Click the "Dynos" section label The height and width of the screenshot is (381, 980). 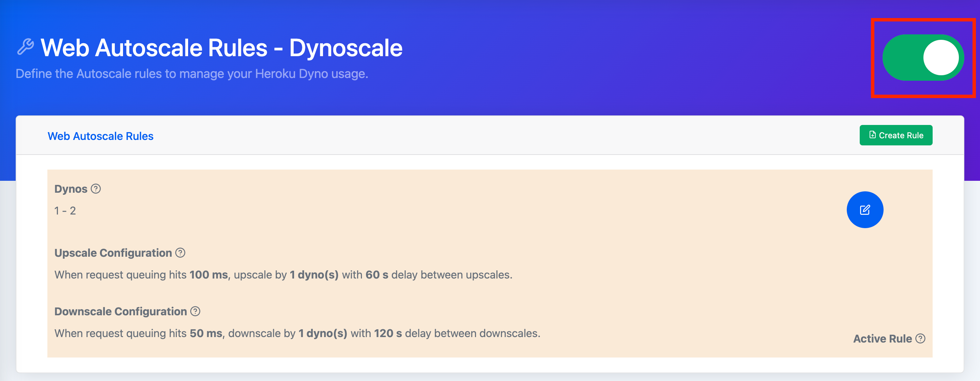pyautogui.click(x=71, y=189)
